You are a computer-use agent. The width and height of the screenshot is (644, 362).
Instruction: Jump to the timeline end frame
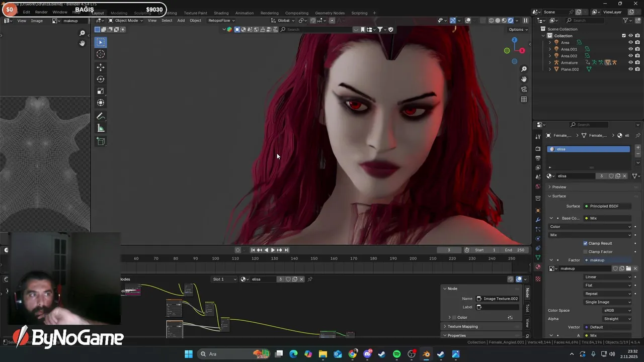point(286,250)
